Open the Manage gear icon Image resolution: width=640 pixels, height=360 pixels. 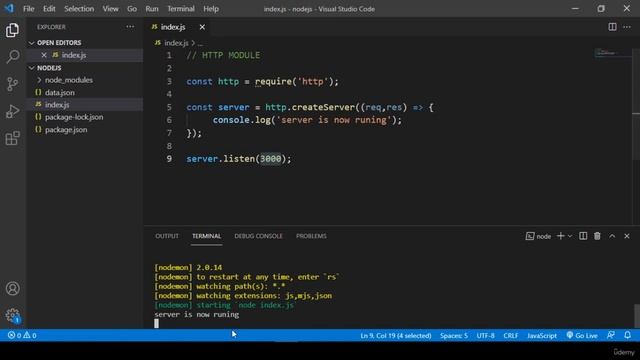click(12, 315)
